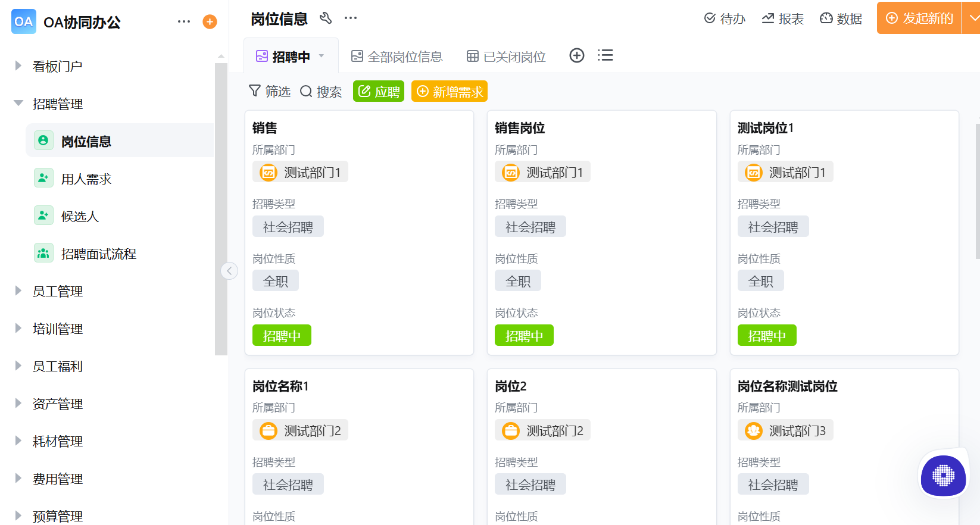Click the 候选人 person icon
The width and height of the screenshot is (980, 525).
click(x=43, y=215)
